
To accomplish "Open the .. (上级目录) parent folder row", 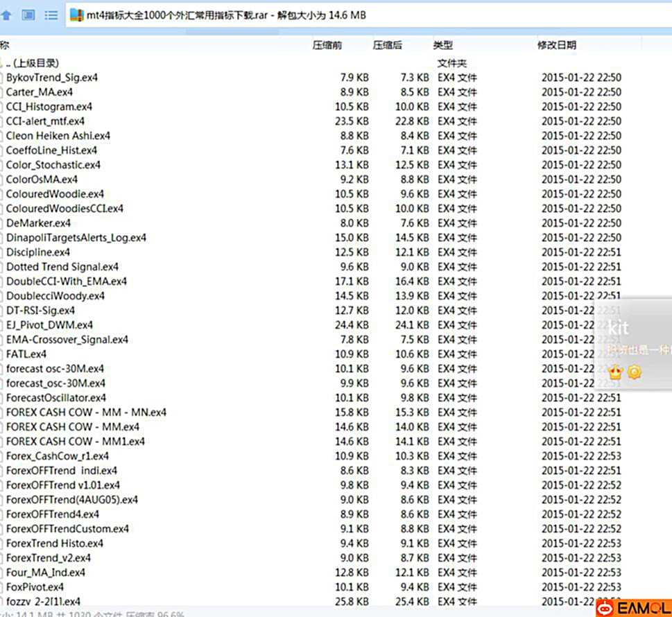I will [x=33, y=63].
